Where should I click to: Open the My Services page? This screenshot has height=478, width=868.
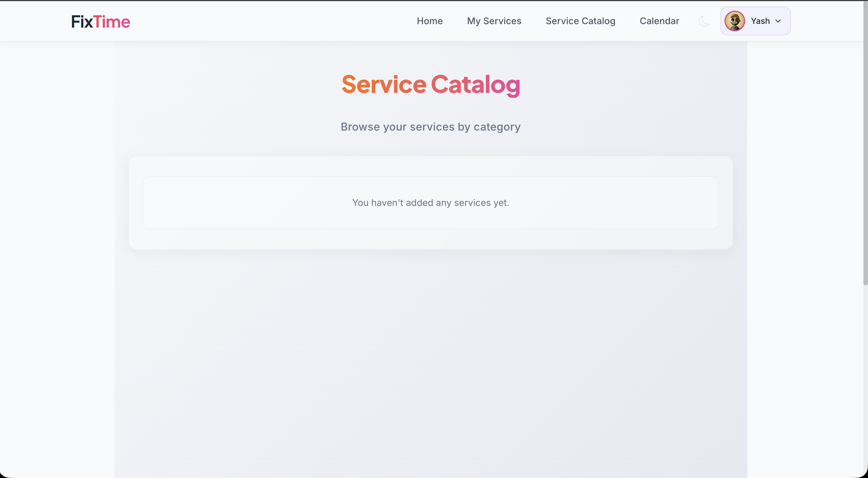[x=494, y=21]
